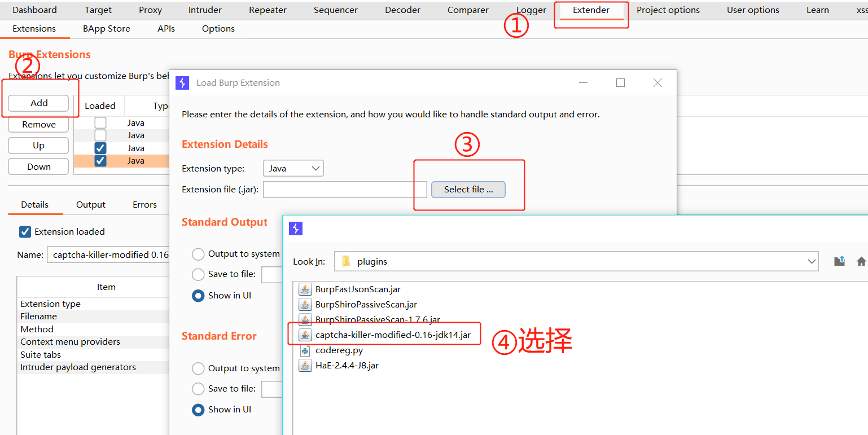Click plugins folder icon in Look In

[346, 262]
